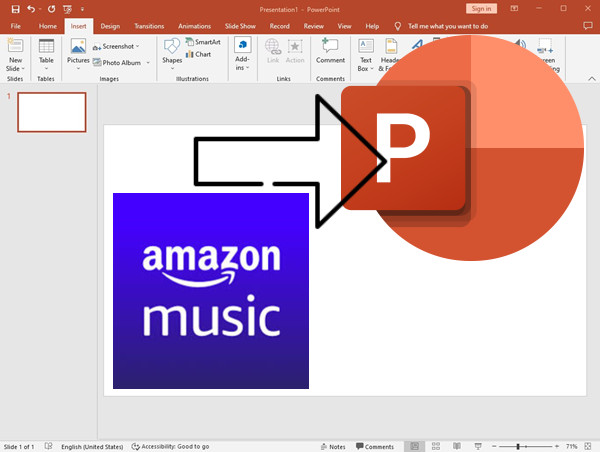
Task: Select the slide 1 thumbnail
Action: [52, 112]
